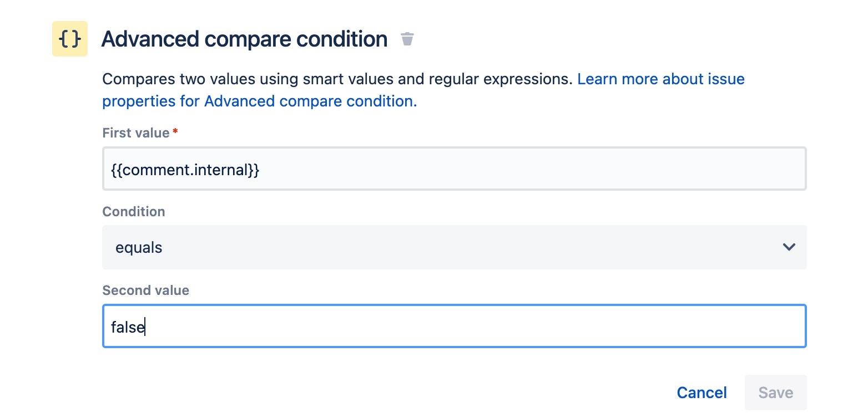Click the 'Condition' field label
Screen dimensions: 868x418
coord(134,212)
